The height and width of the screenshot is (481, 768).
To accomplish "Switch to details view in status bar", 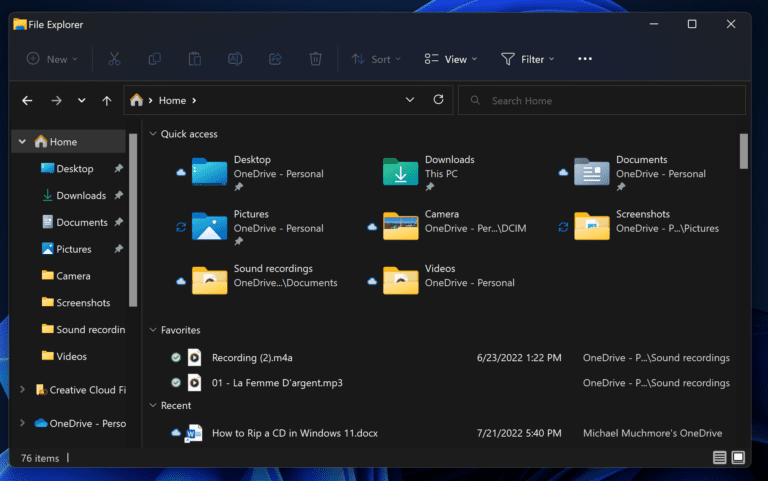I will [720, 458].
